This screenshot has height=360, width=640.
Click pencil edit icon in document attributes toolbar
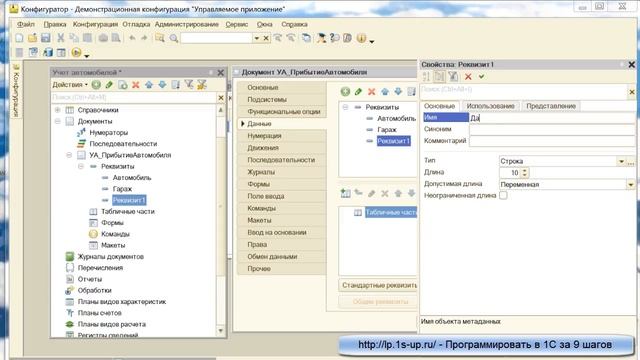tap(358, 91)
